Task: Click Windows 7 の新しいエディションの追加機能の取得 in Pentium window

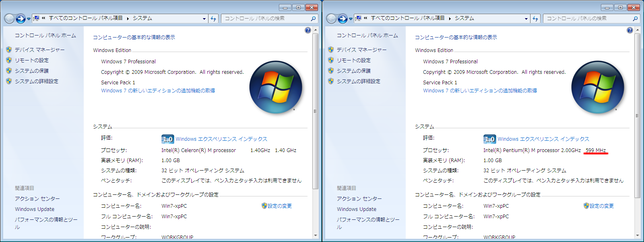Action: point(480,91)
